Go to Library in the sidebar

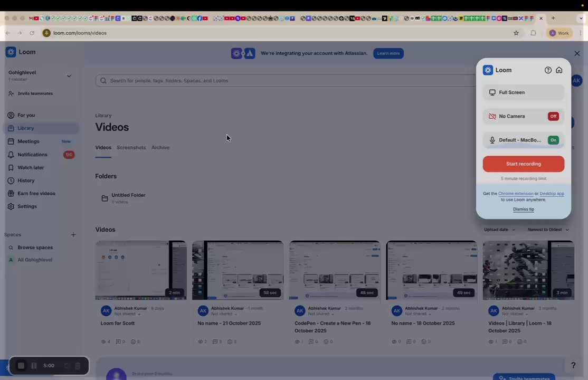point(25,128)
